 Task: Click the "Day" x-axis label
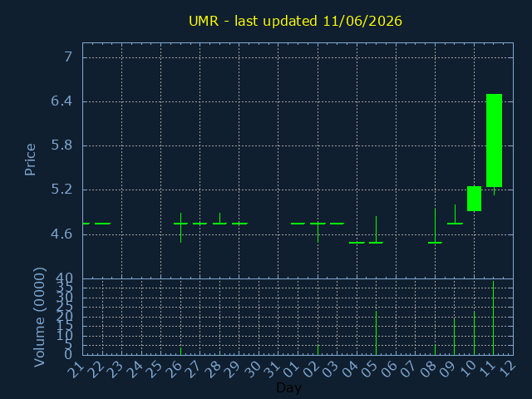pos(288,387)
